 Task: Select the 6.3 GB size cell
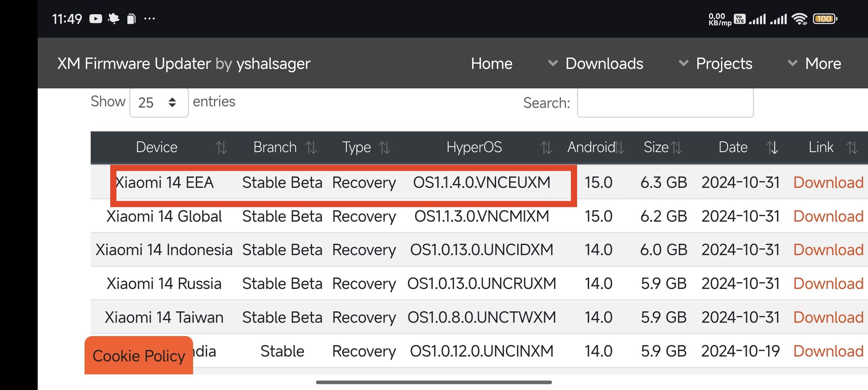click(663, 182)
